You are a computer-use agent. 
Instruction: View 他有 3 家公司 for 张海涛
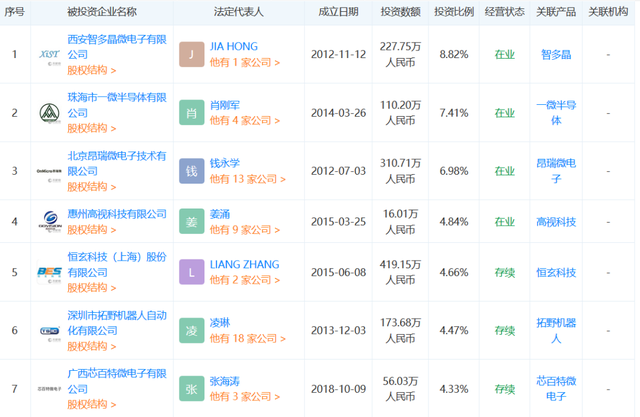245,397
